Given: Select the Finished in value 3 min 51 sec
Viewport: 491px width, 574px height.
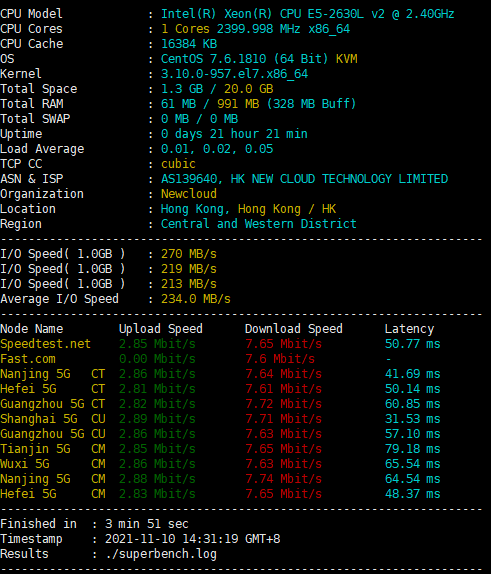Looking at the screenshot, I should [147, 524].
